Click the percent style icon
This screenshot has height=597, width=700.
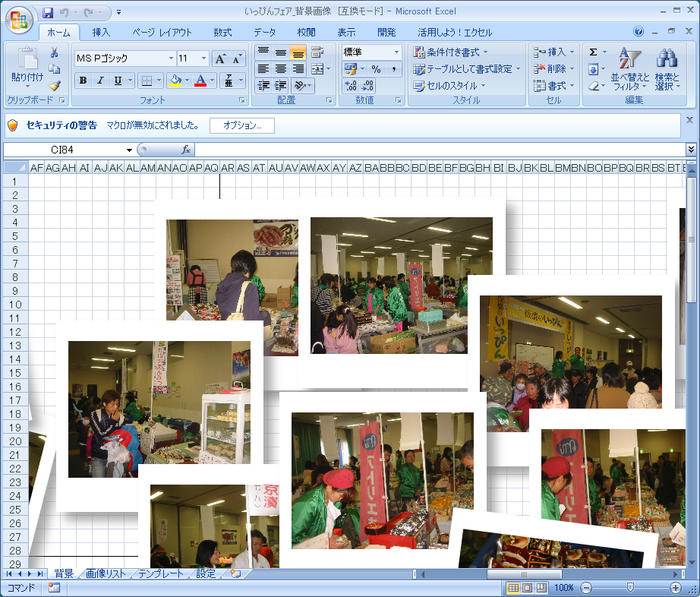coord(376,69)
